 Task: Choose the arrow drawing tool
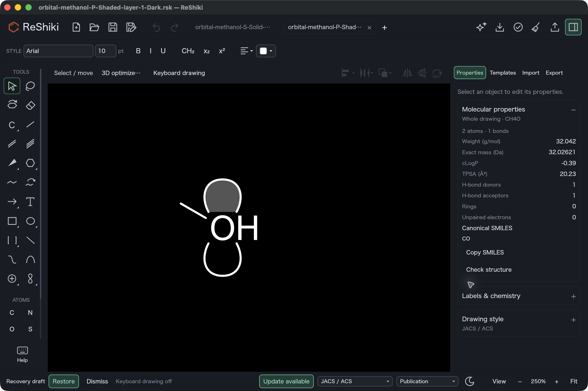12,201
